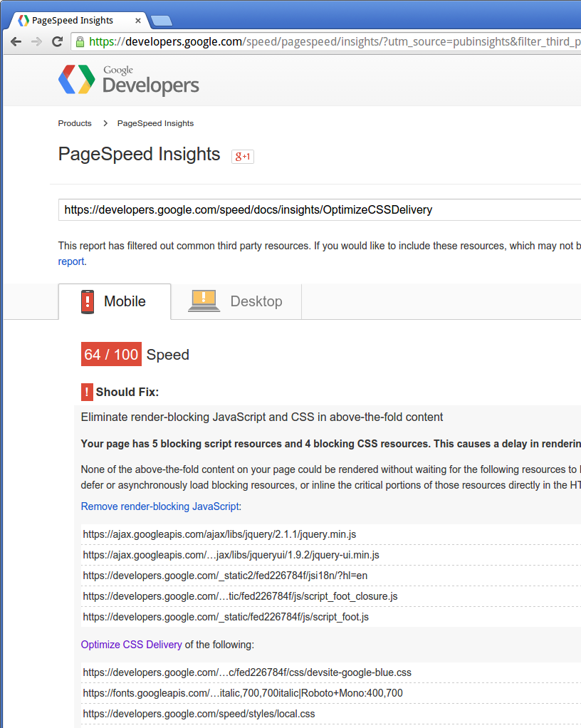Click the browser back arrow

tap(16, 42)
